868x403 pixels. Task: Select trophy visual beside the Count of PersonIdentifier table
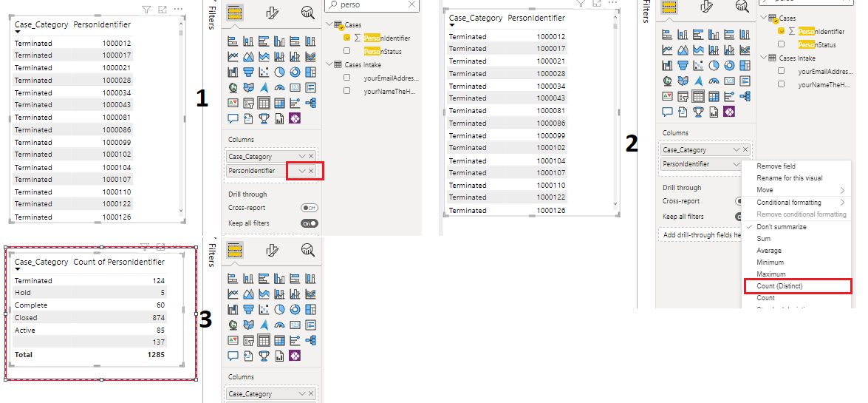(264, 356)
